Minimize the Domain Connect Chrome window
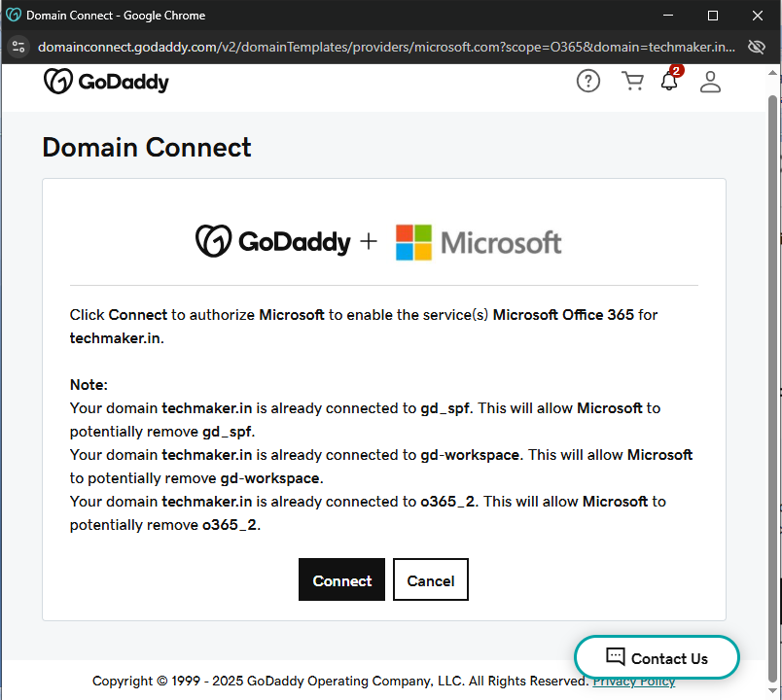The width and height of the screenshot is (782, 700). tap(668, 16)
